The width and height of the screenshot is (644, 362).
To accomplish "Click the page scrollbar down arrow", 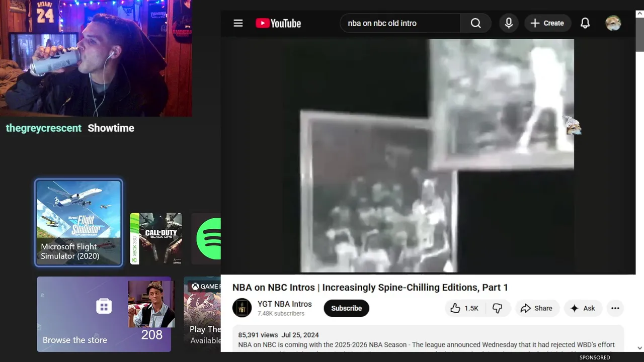I will [639, 347].
